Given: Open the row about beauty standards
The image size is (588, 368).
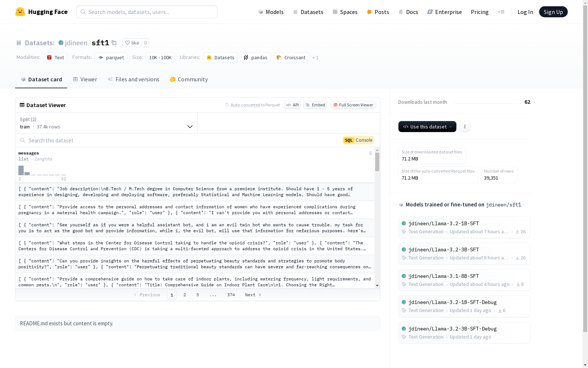Looking at the screenshot, I should [x=195, y=264].
